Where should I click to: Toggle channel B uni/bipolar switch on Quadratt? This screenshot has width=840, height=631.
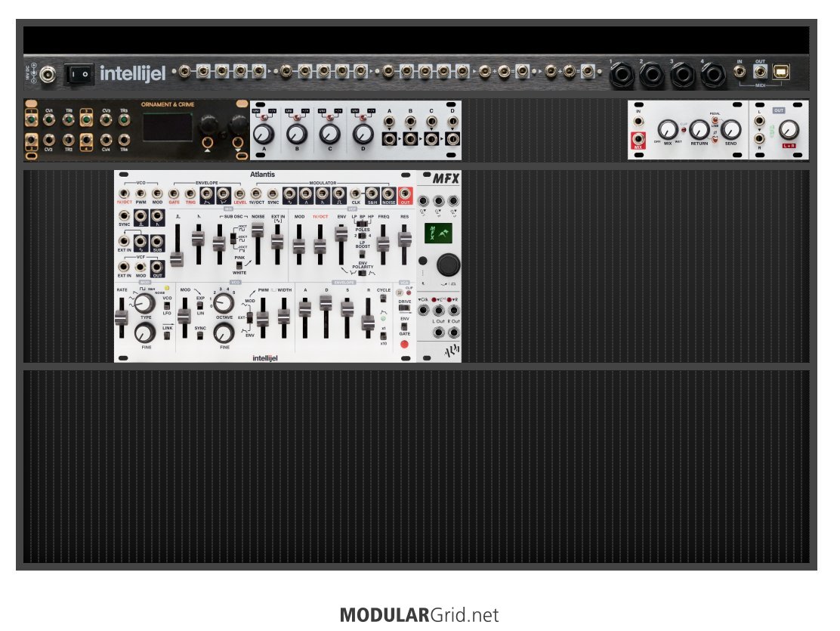297,116
